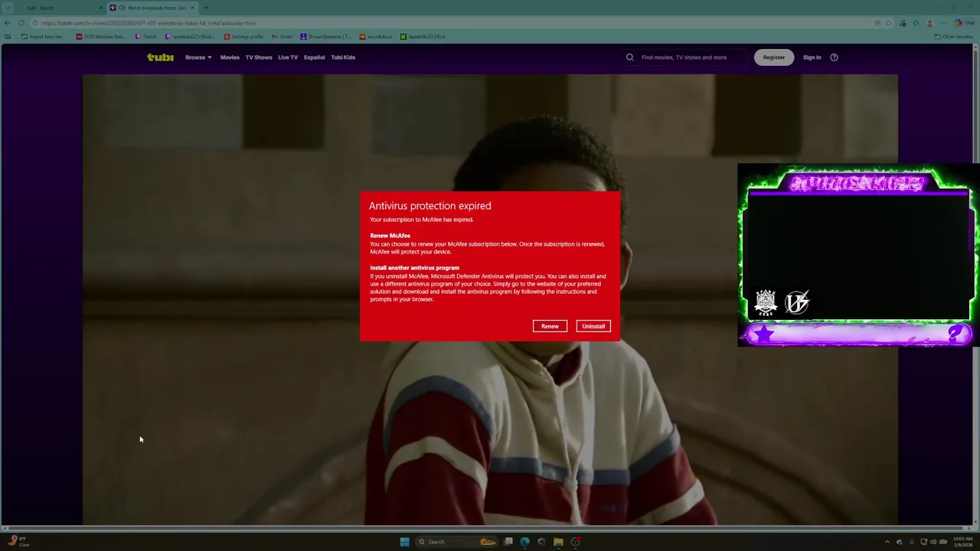
Task: Click the 'Antivirus protection expired' heading
Action: pos(430,206)
